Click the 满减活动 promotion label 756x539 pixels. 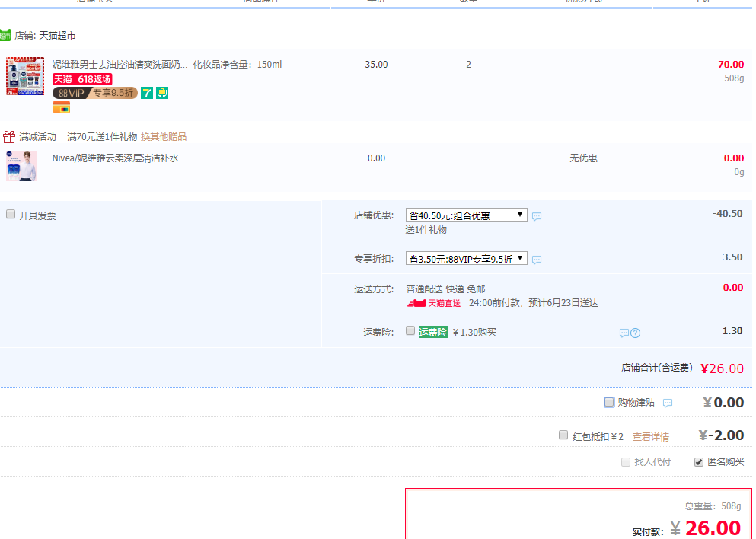click(x=37, y=137)
